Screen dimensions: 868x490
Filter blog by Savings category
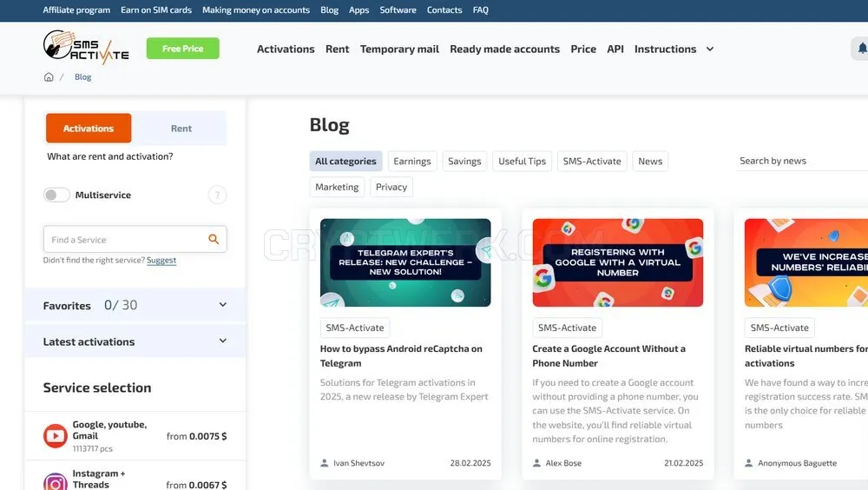click(464, 162)
